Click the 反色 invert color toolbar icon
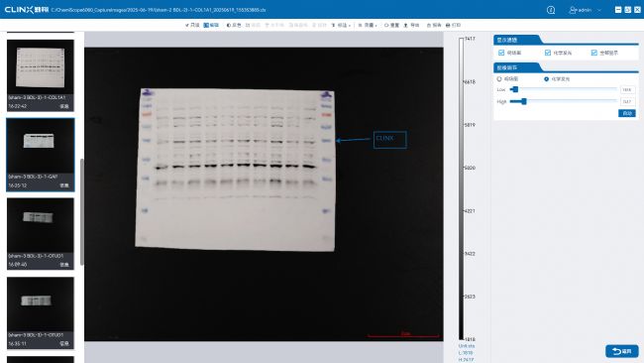 pyautogui.click(x=234, y=25)
